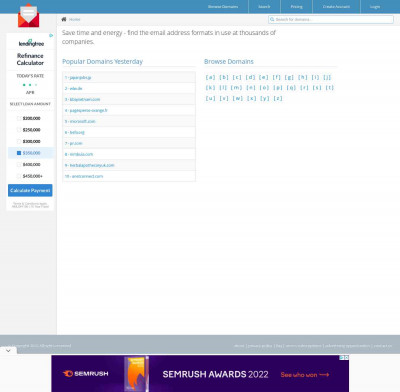This screenshot has width=400, height=392.
Task: Click the Calculate Payment button
Action: coord(30,190)
